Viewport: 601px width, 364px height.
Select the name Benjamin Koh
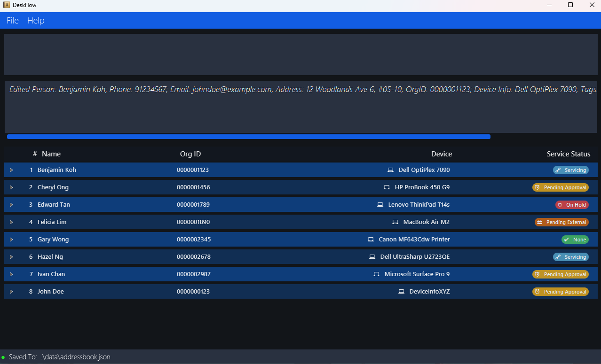(x=57, y=170)
